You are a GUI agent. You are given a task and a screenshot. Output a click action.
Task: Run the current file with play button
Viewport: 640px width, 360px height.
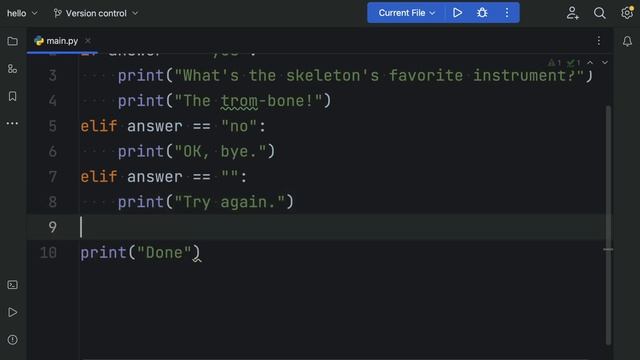coord(458,13)
